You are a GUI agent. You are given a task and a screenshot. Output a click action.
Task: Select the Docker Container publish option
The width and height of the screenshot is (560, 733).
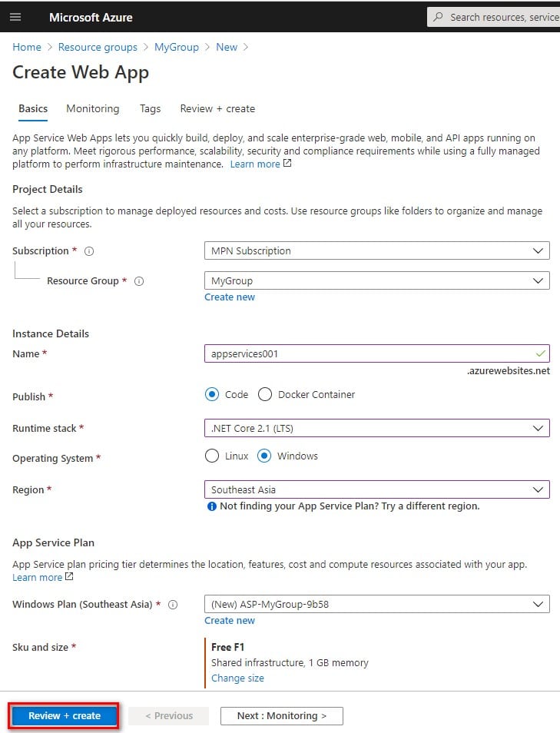point(264,395)
